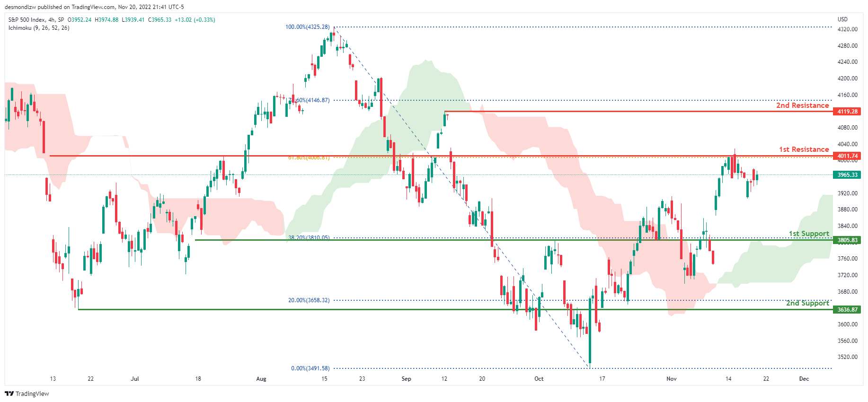
Task: Click date 12 on the time axis
Action: click(444, 379)
